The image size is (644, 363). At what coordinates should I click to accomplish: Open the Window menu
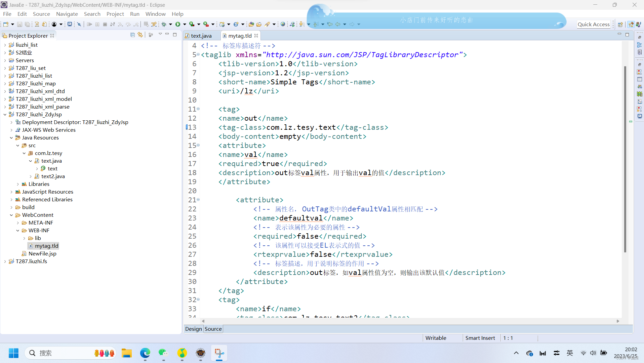click(155, 14)
